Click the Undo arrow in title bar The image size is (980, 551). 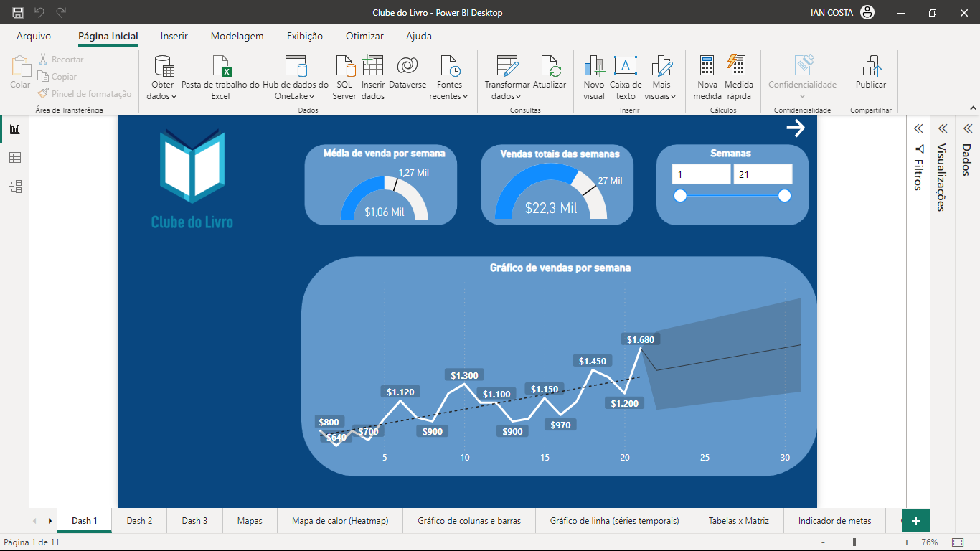click(x=39, y=12)
